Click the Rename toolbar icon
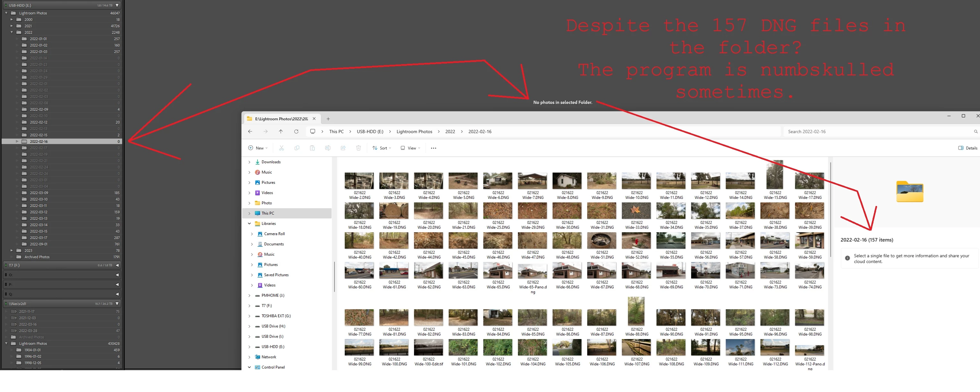The width and height of the screenshot is (980, 392). click(327, 148)
